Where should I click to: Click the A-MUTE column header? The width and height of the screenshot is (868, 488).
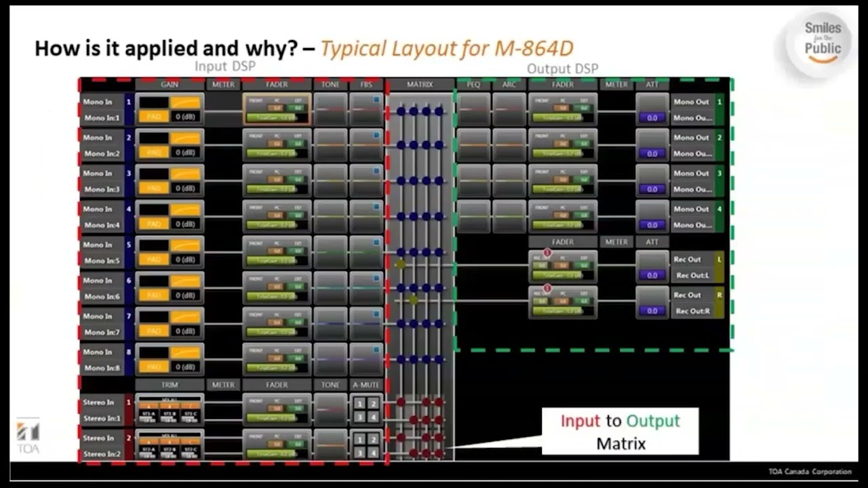tap(367, 385)
